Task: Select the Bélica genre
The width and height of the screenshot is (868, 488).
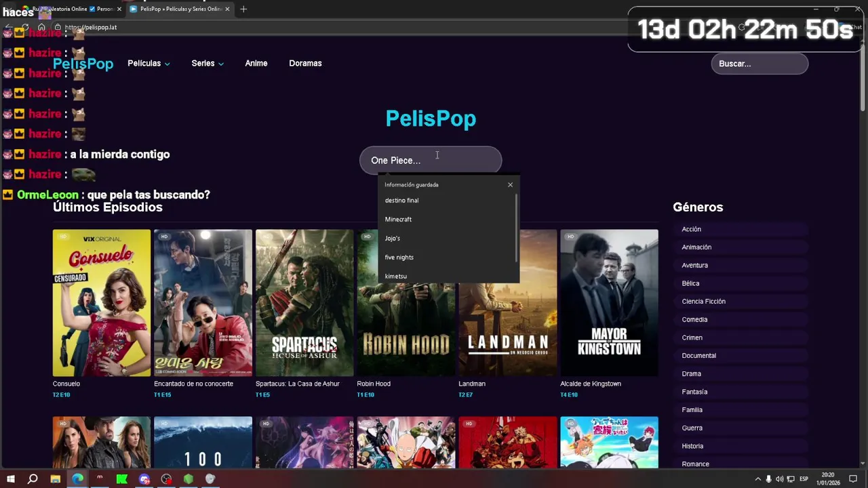Action: pos(741,283)
